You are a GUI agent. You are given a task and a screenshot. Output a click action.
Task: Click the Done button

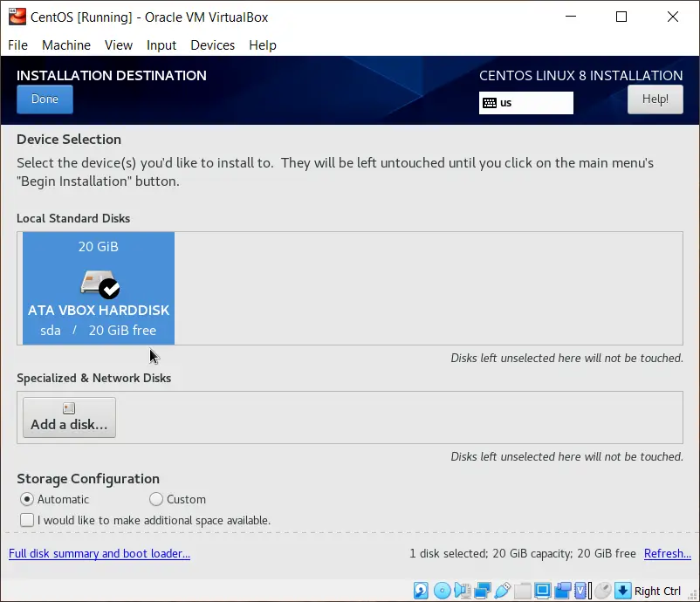(x=45, y=99)
